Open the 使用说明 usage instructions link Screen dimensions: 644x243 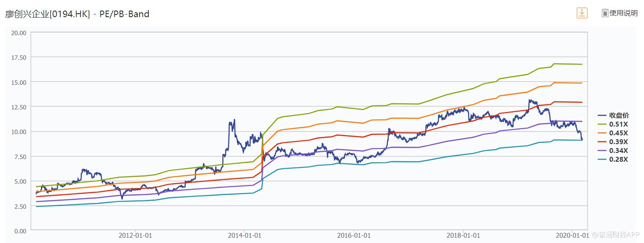coord(623,13)
